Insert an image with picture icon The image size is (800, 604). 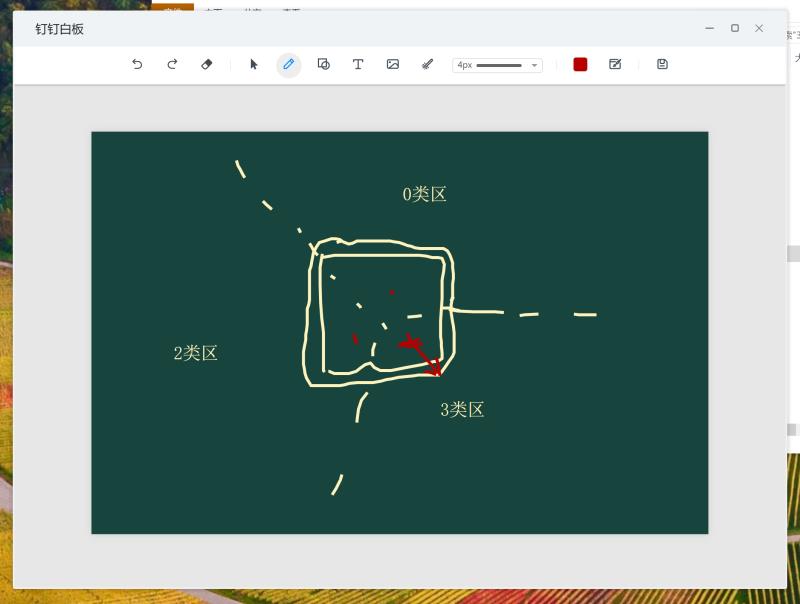click(x=393, y=64)
